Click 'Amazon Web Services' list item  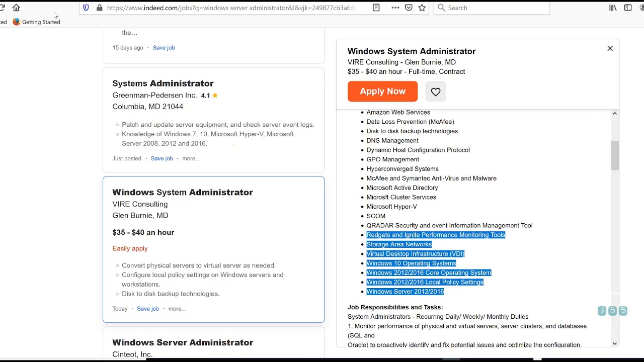coord(398,112)
